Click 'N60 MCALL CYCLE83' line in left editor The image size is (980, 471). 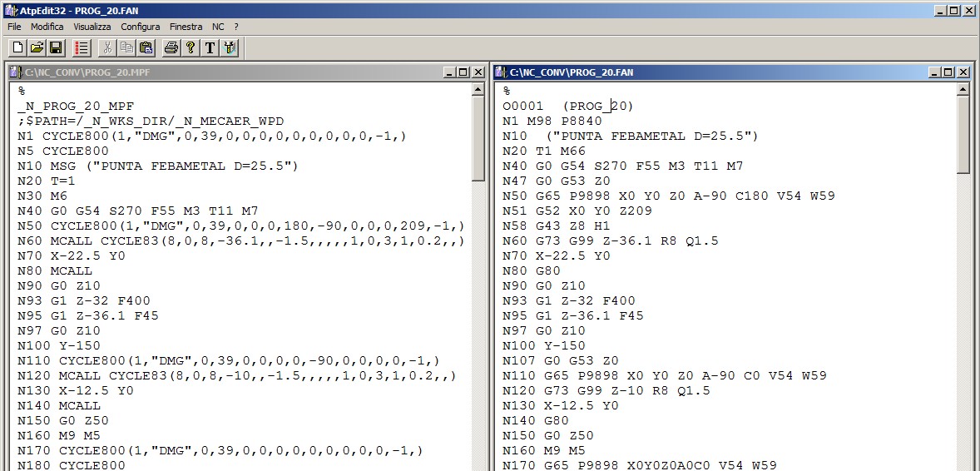(x=240, y=240)
